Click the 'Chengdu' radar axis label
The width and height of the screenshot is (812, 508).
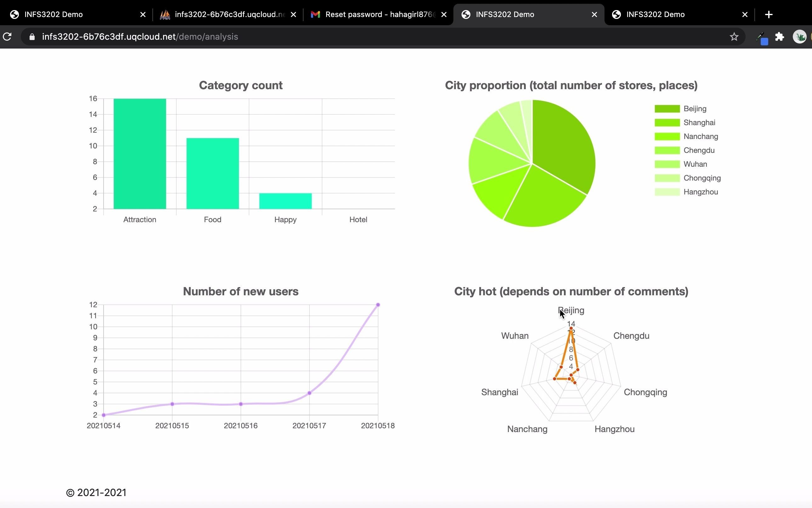point(631,336)
